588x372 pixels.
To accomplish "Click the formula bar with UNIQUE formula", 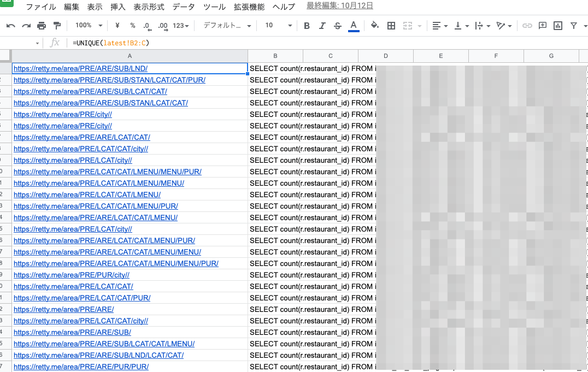I will tap(326, 43).
